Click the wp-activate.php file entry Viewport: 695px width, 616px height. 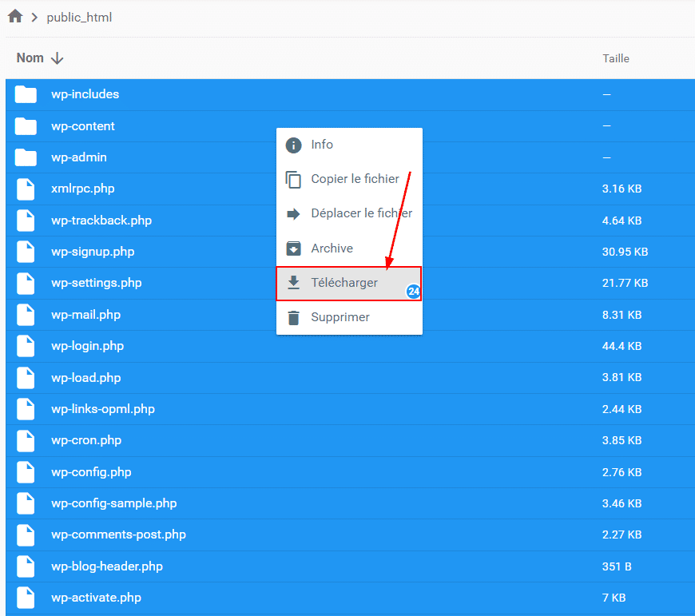click(x=96, y=598)
